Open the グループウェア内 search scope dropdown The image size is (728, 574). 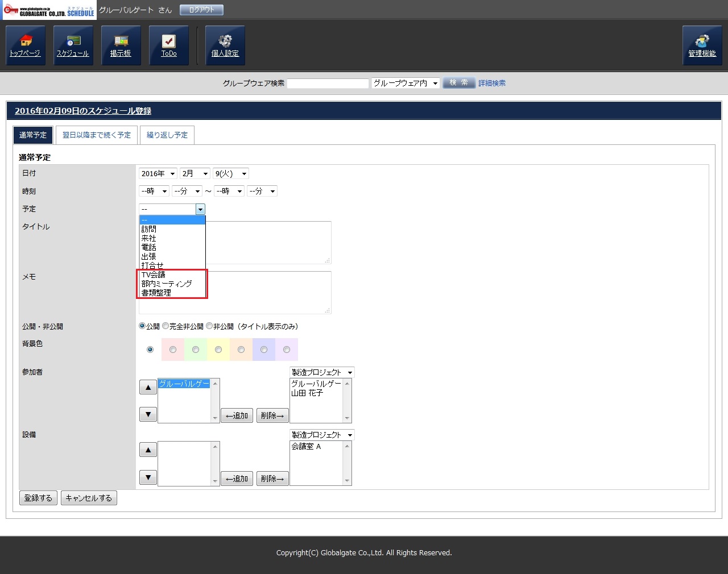click(406, 83)
